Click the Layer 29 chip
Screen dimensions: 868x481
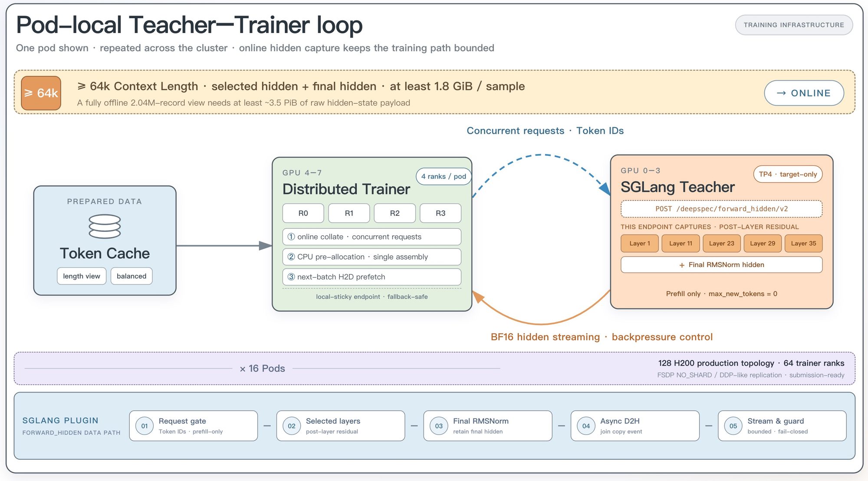[x=763, y=244]
